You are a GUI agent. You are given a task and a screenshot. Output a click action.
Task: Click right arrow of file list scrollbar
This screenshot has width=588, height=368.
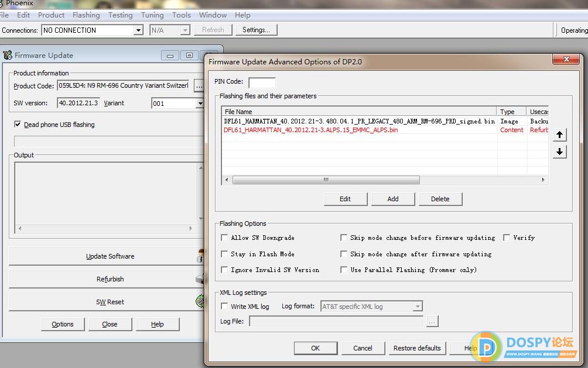coord(543,180)
